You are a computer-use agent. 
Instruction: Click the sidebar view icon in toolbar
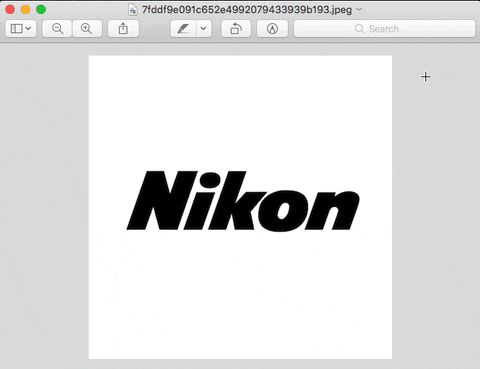(16, 29)
